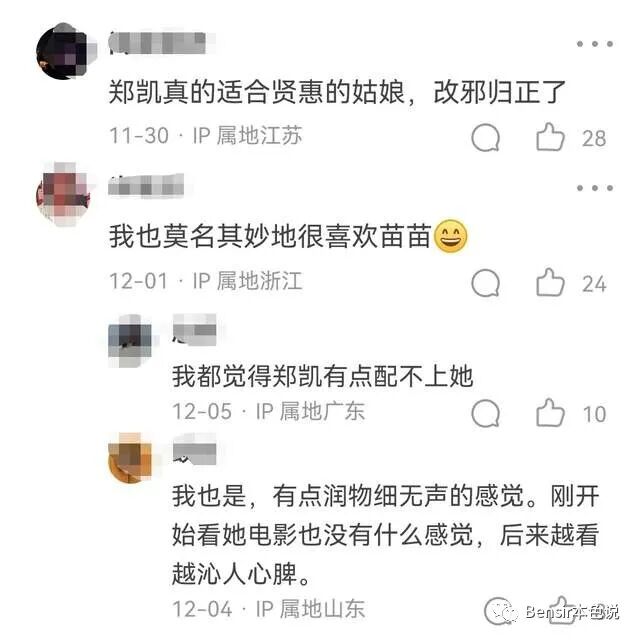Viewport: 640px width, 640px height.
Task: Select the long reply starting 我也是，有点润物细无声
Action: 385,535
